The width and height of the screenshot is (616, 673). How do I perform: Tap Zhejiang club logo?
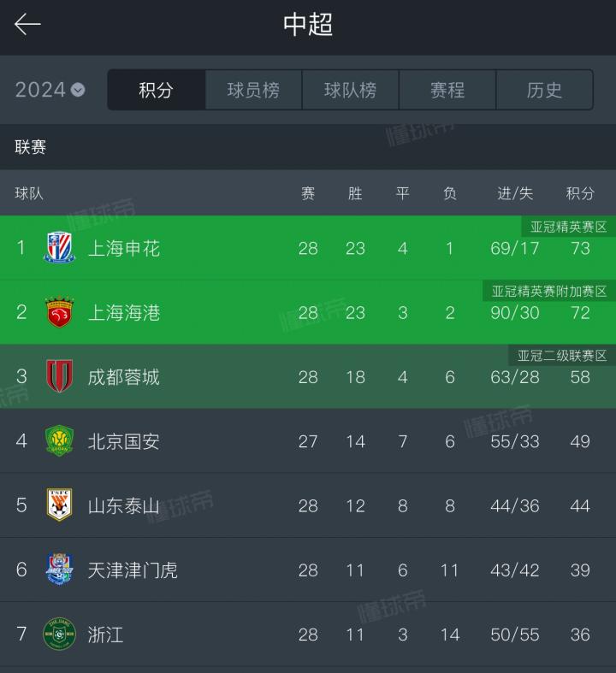pyautogui.click(x=59, y=635)
